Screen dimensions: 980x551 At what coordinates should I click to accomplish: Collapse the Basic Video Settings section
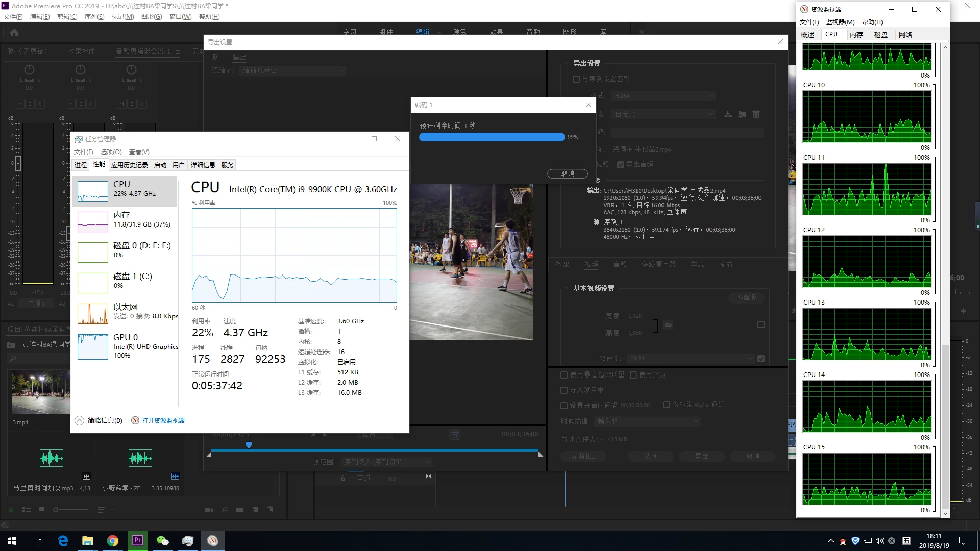coord(566,288)
